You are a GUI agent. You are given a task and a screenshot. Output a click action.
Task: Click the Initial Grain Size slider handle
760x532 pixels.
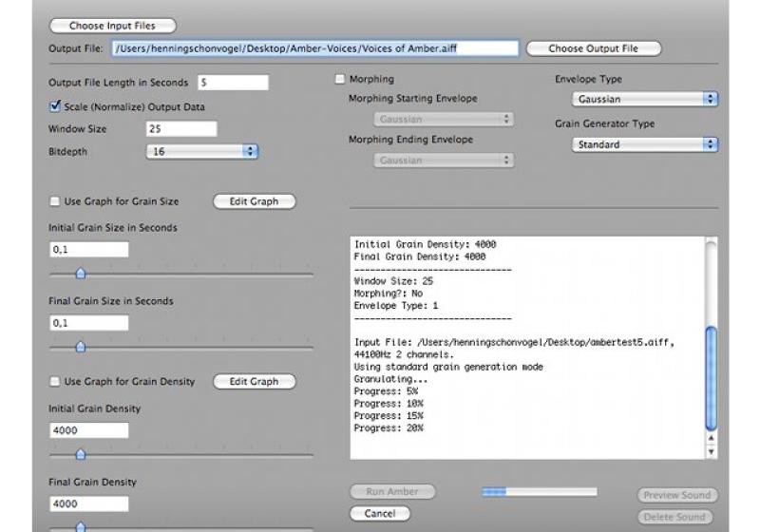tap(80, 274)
